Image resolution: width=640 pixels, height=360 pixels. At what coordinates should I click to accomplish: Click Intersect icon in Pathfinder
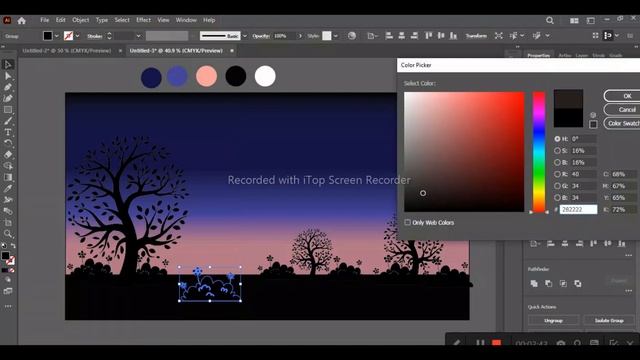tap(563, 283)
